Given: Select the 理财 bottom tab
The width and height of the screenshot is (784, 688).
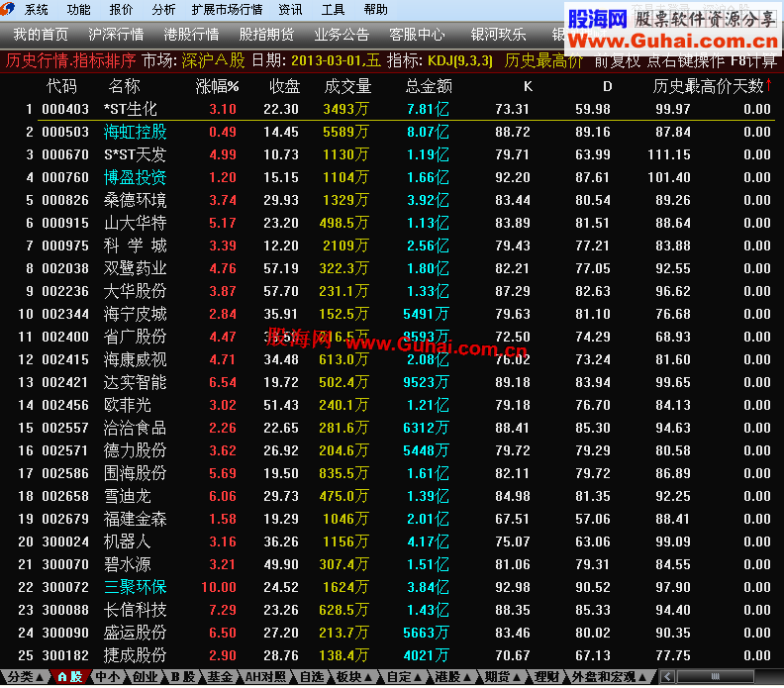Looking at the screenshot, I should pos(546,677).
